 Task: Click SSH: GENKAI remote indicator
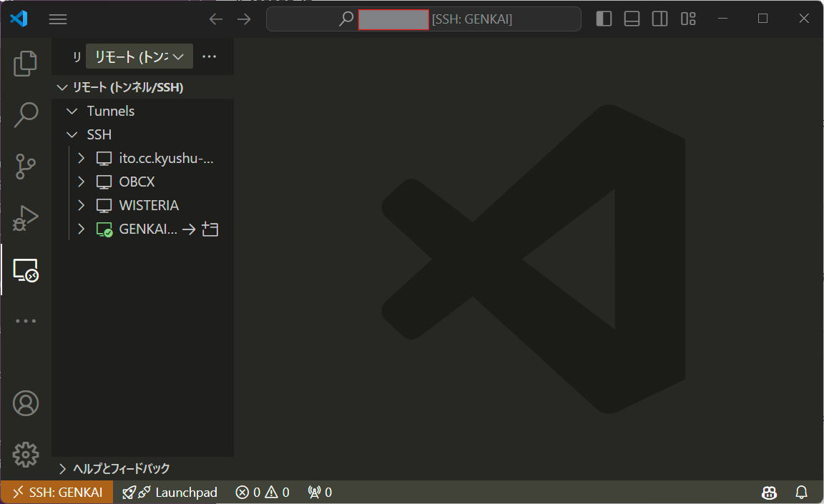click(57, 492)
